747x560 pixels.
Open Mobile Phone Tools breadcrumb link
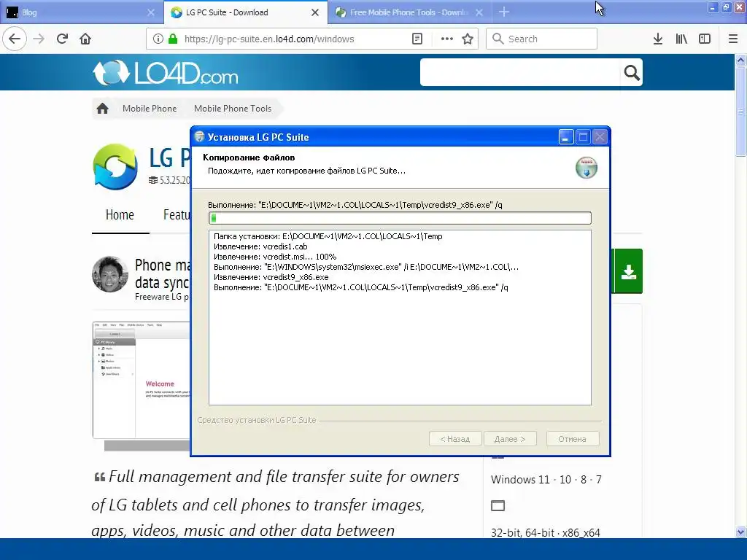coord(233,109)
